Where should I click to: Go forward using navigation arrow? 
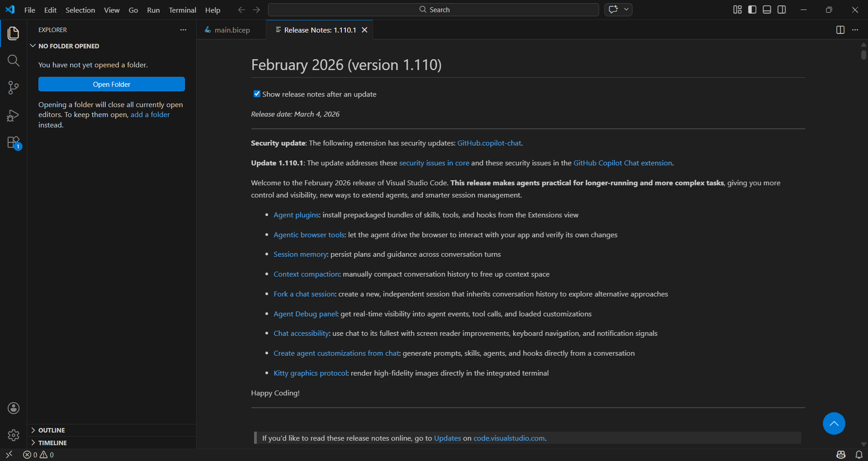(256, 9)
